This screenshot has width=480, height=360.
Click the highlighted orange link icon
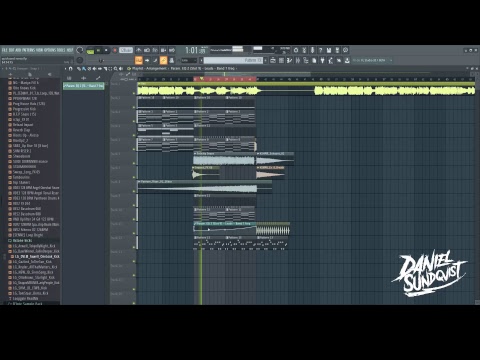click(163, 60)
